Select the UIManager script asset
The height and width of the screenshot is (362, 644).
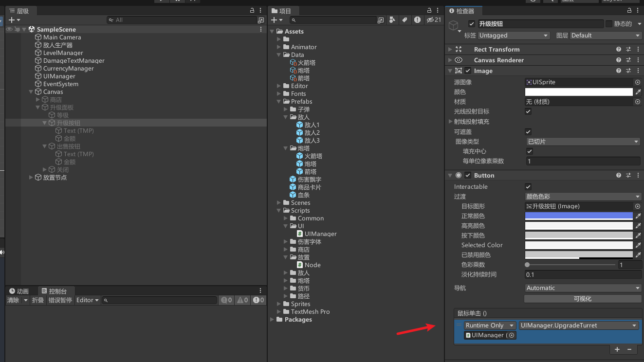point(316,234)
